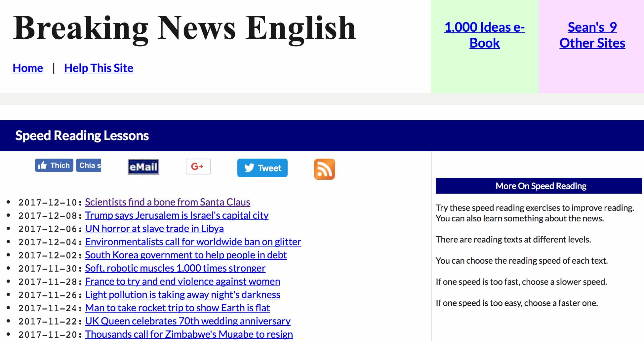Open France to try and end violence against women
Screen dimensions: 644x341
(x=182, y=281)
